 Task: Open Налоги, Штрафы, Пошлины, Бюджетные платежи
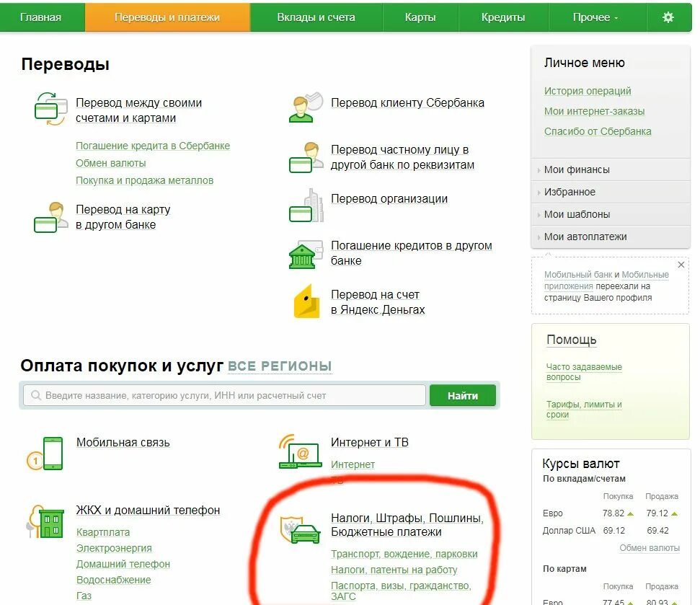[x=407, y=525]
